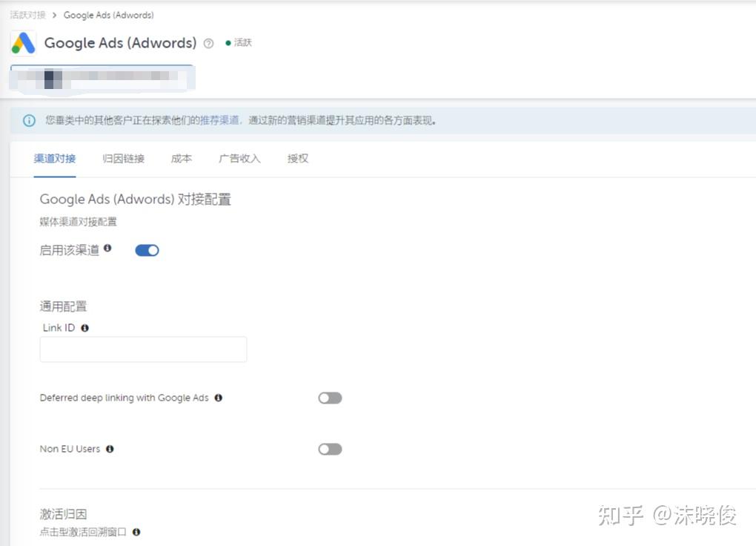
Task: Click the 通用配置 section heading
Action: [x=63, y=306]
